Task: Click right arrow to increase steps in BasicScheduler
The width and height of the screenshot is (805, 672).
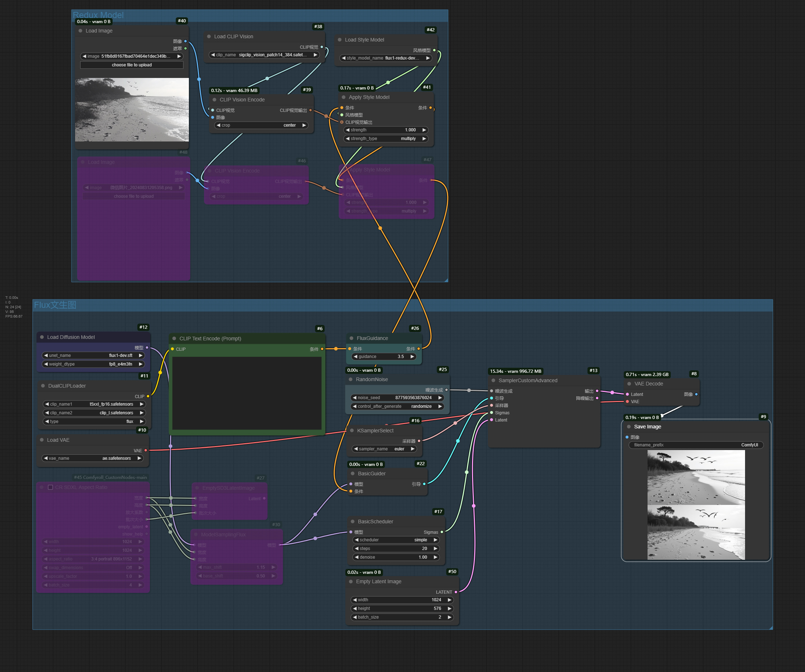Action: [x=436, y=548]
